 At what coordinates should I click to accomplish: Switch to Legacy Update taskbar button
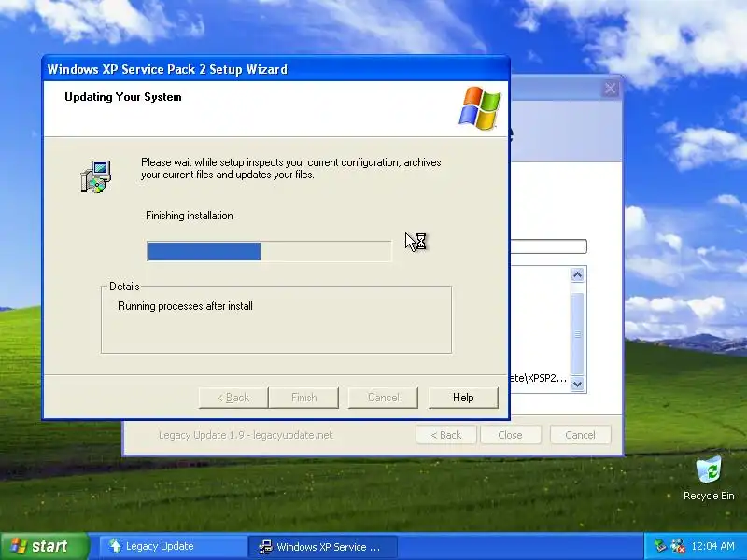[x=173, y=546]
